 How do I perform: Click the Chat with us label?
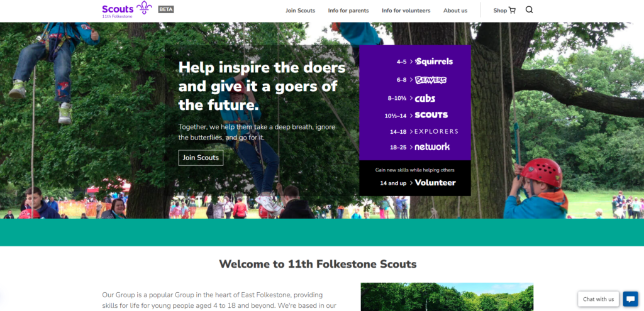[x=599, y=299]
